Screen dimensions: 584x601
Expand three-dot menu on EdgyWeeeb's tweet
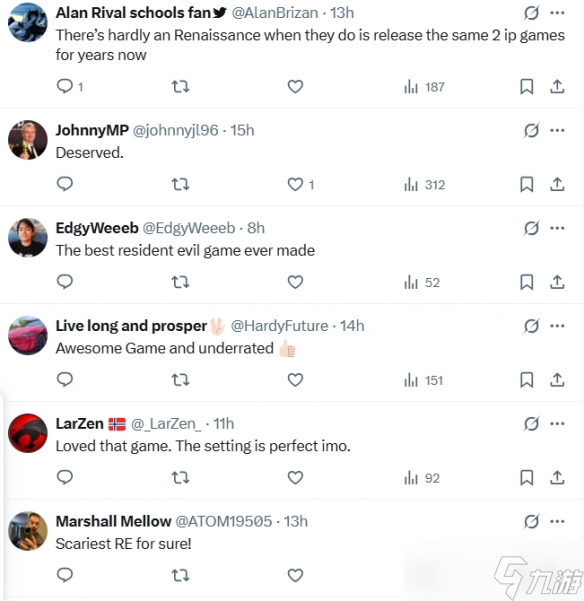pyautogui.click(x=557, y=228)
